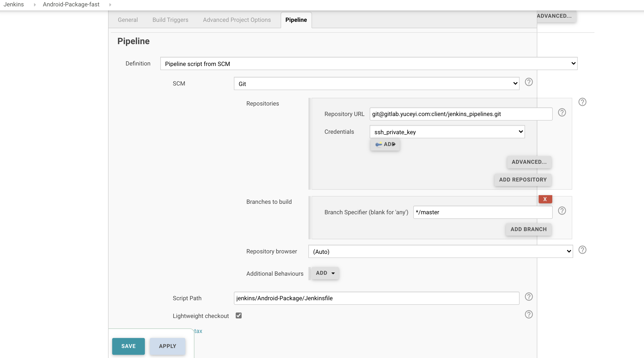Show help for Branch Specifier field
The height and width of the screenshot is (358, 644).
pyautogui.click(x=562, y=211)
